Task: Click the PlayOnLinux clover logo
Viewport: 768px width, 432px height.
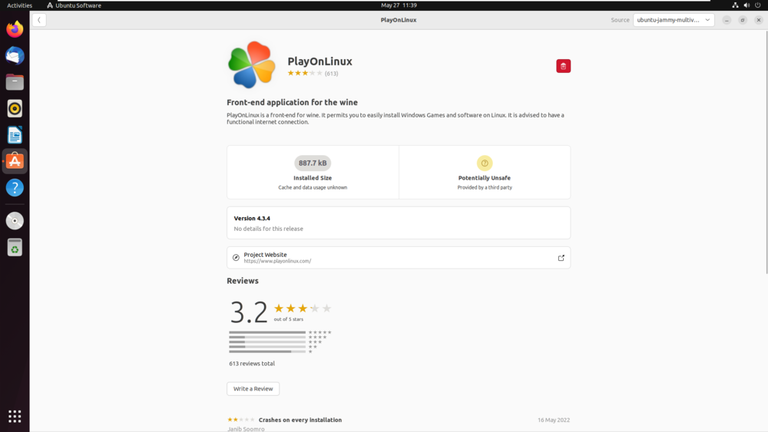Action: pyautogui.click(x=251, y=65)
